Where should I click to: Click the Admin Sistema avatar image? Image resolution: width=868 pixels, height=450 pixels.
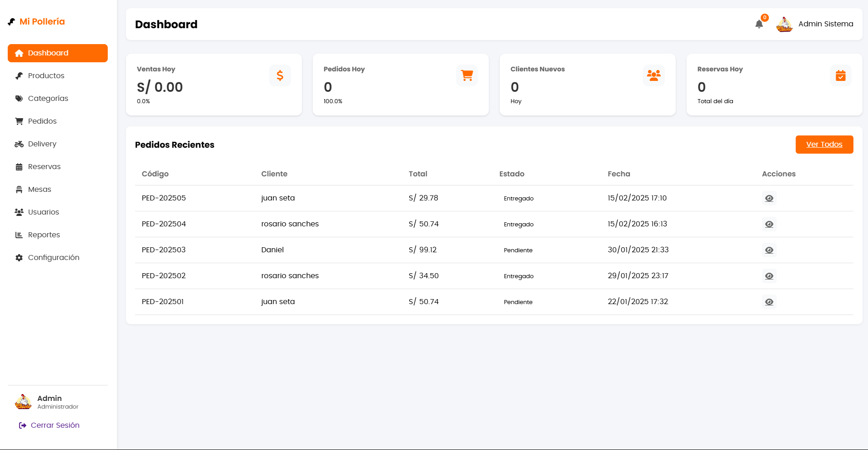(x=784, y=24)
